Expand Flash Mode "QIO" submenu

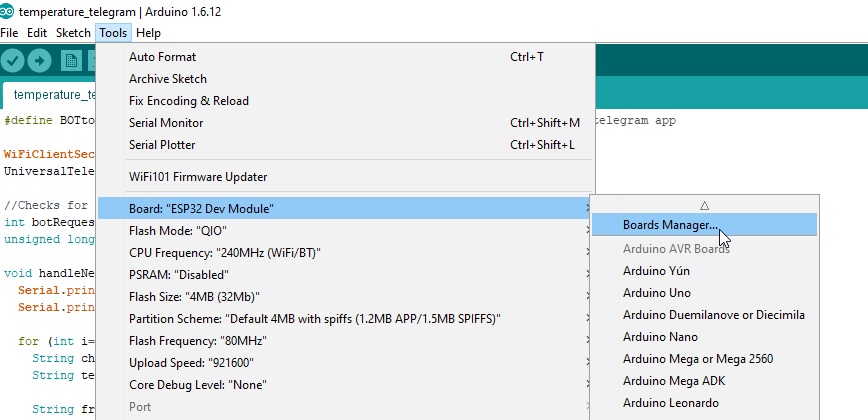pyautogui.click(x=345, y=231)
